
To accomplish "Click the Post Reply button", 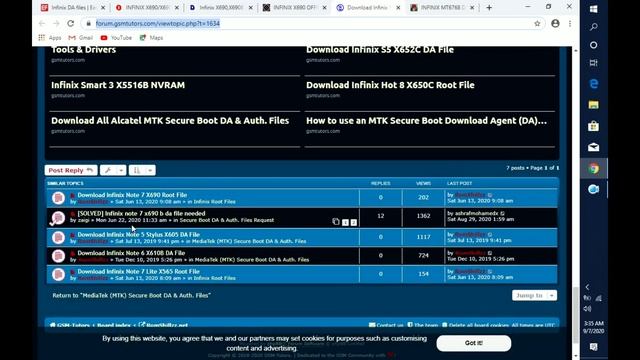I will pos(71,170).
